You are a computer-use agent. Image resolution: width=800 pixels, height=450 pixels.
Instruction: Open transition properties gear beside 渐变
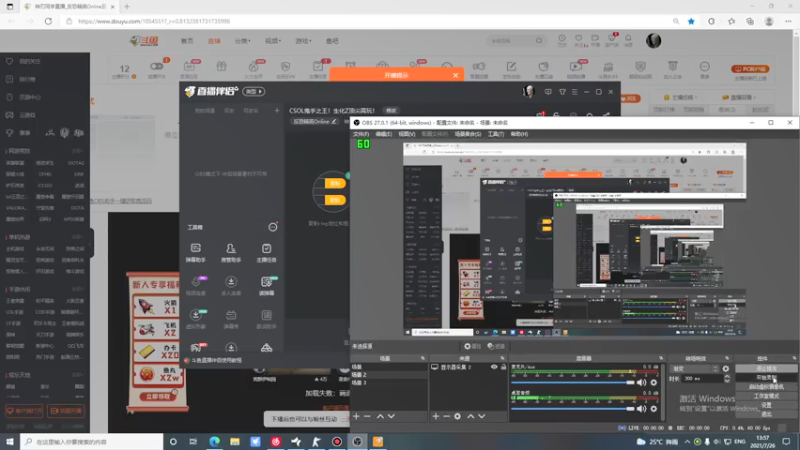pos(726,368)
